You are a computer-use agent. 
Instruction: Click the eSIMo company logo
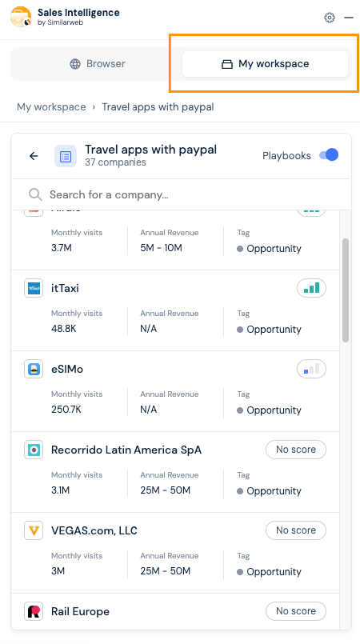tap(34, 370)
